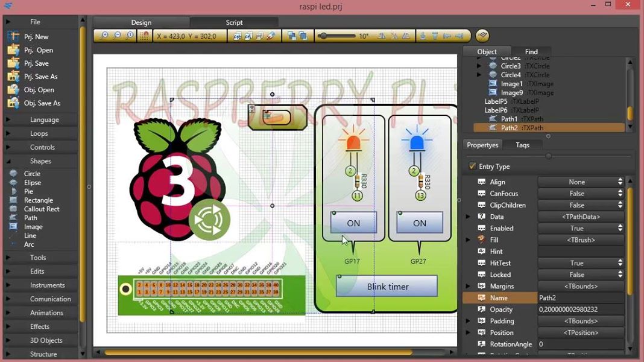Toggle Locked property value False
This screenshot has height=362, width=644.
pyautogui.click(x=581, y=274)
